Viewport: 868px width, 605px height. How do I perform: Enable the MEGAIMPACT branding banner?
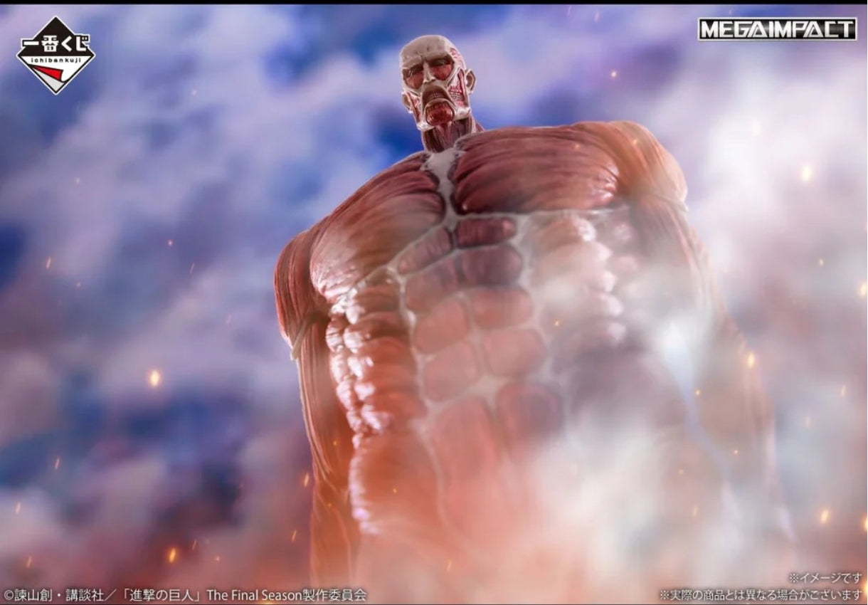pos(776,30)
